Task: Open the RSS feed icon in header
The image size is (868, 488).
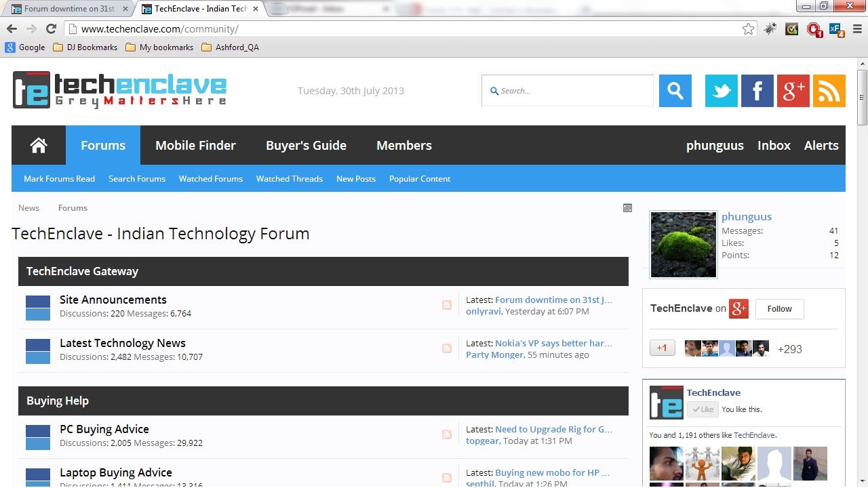Action: coord(829,91)
